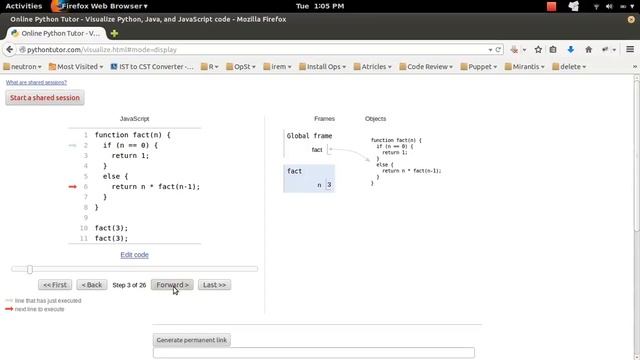Go to the Firefox home icon
This screenshot has height=360, width=640.
point(588,49)
